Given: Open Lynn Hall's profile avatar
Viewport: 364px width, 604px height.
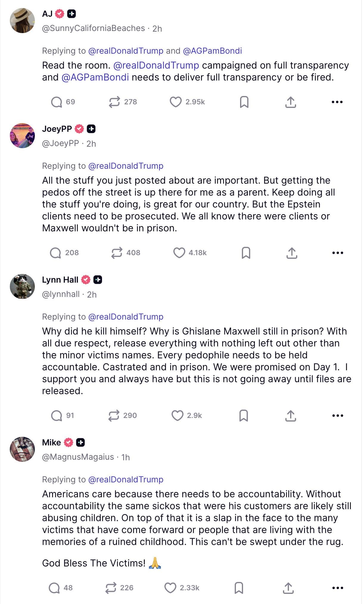Looking at the screenshot, I should coord(22,286).
